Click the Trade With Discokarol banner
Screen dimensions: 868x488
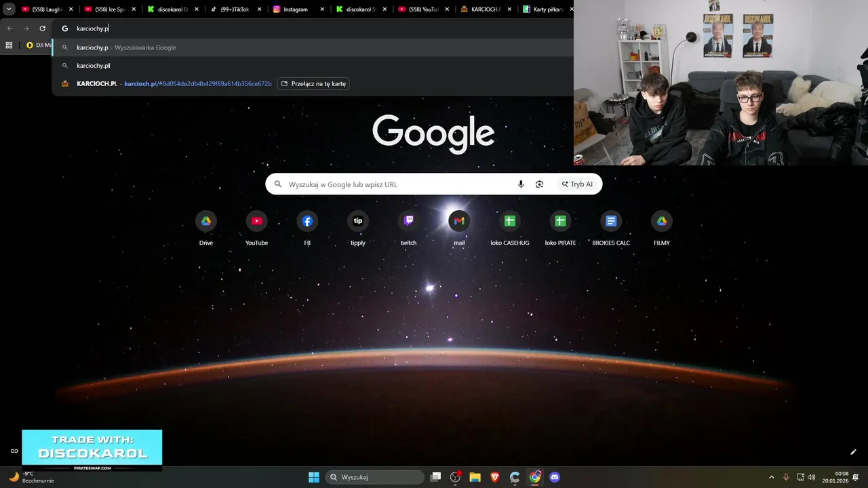(92, 450)
